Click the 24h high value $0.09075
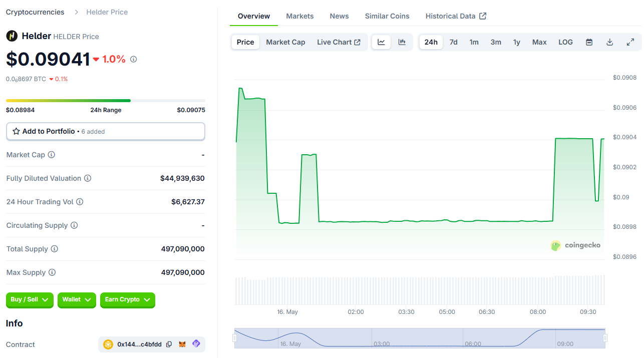Viewport: 644px width, 358px height. coord(191,110)
